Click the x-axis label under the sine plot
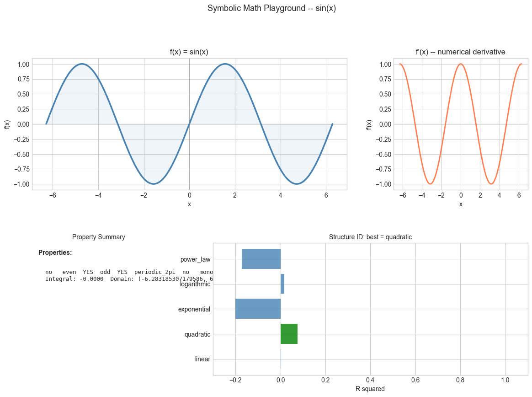The height and width of the screenshot is (397, 532). 189,204
